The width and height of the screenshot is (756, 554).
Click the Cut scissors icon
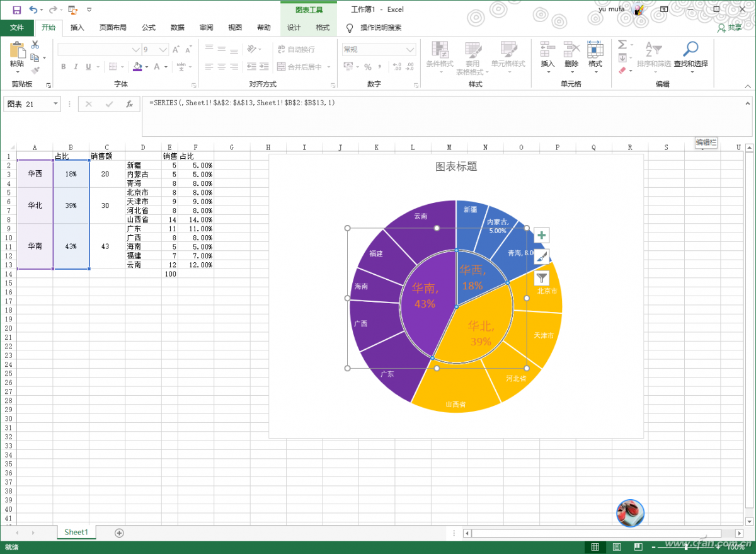point(35,45)
